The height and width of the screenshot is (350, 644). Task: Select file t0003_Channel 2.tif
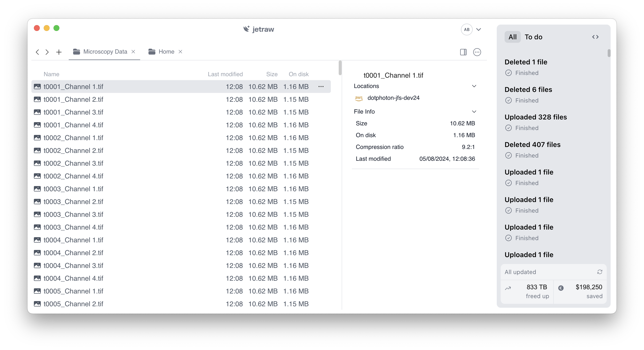pos(73,202)
